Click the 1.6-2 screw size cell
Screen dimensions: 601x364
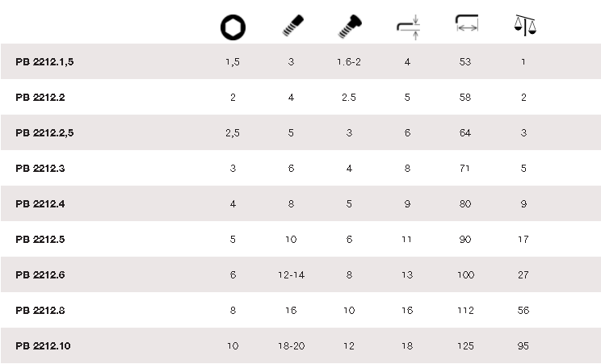tap(349, 62)
